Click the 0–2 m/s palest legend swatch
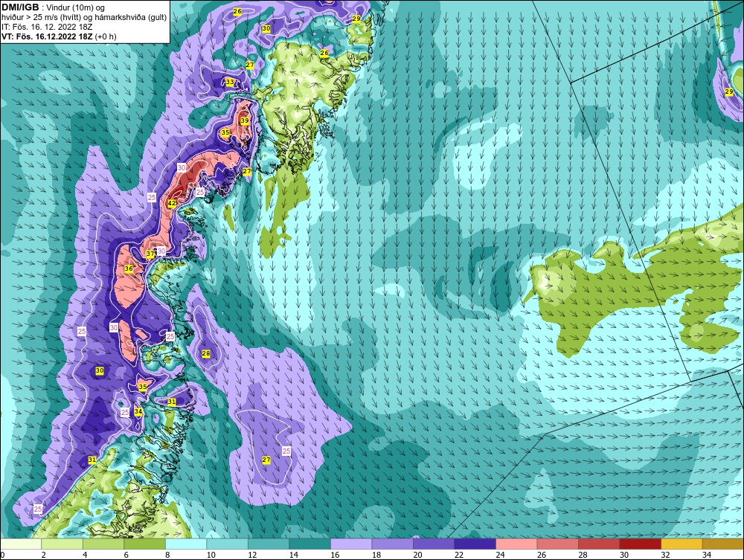744x560 pixels. [21, 544]
